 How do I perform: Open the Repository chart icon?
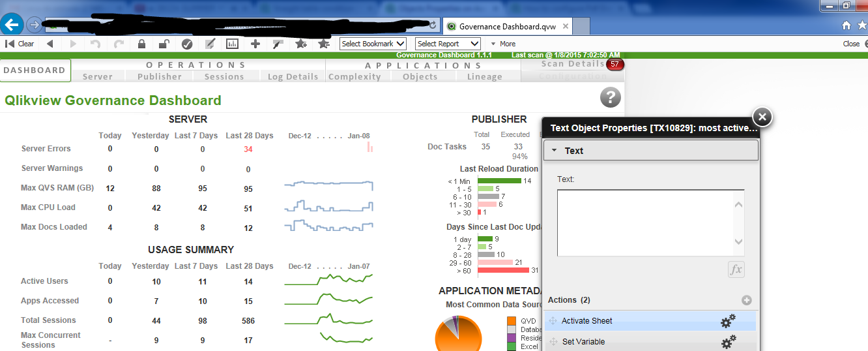pos(232,44)
